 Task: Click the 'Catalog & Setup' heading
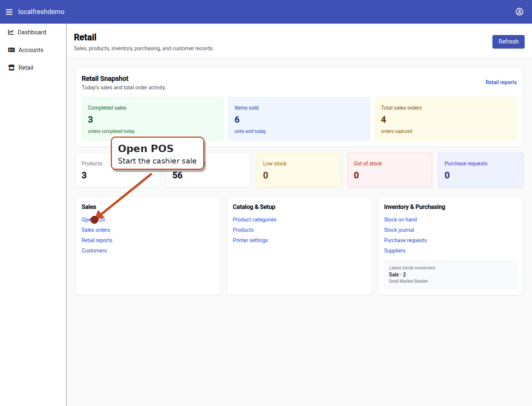click(x=254, y=207)
